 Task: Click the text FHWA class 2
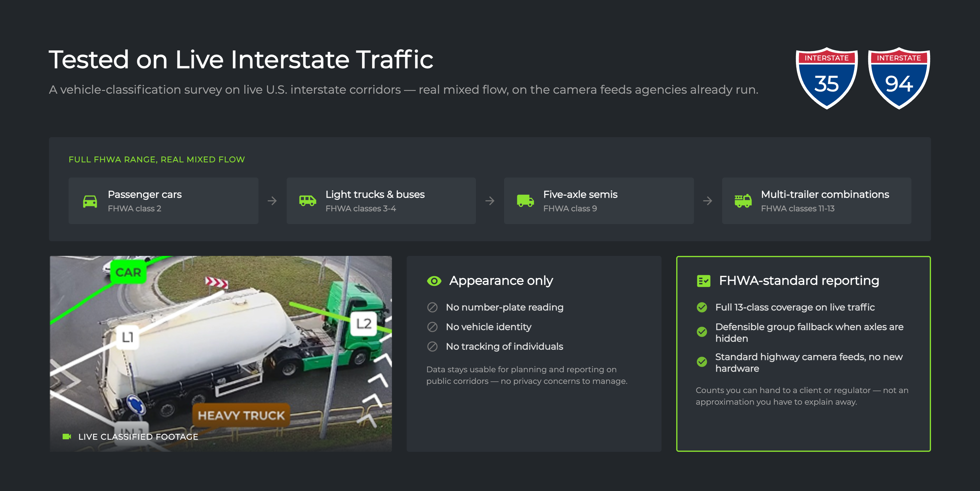pos(135,208)
